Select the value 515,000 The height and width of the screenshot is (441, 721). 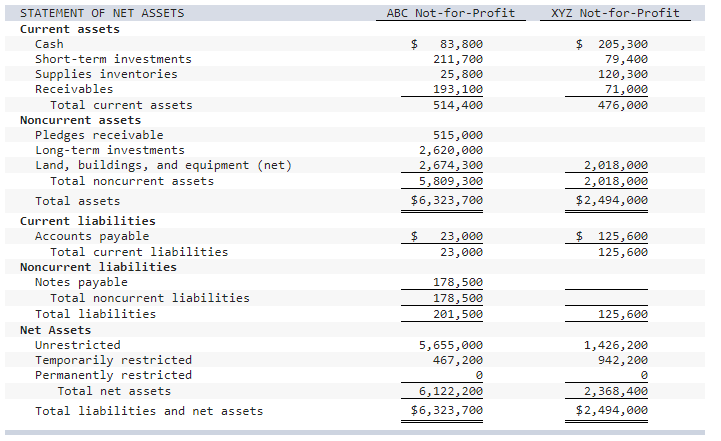point(458,135)
